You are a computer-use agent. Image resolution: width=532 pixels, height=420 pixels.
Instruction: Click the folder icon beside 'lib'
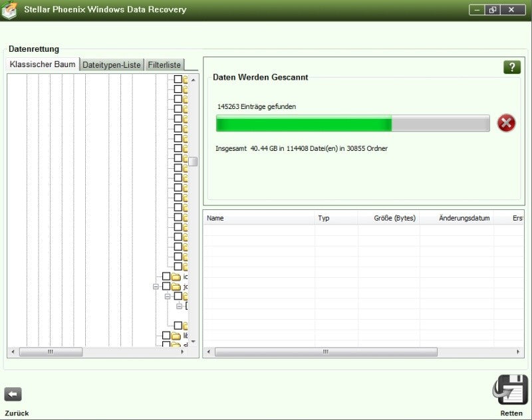176,336
